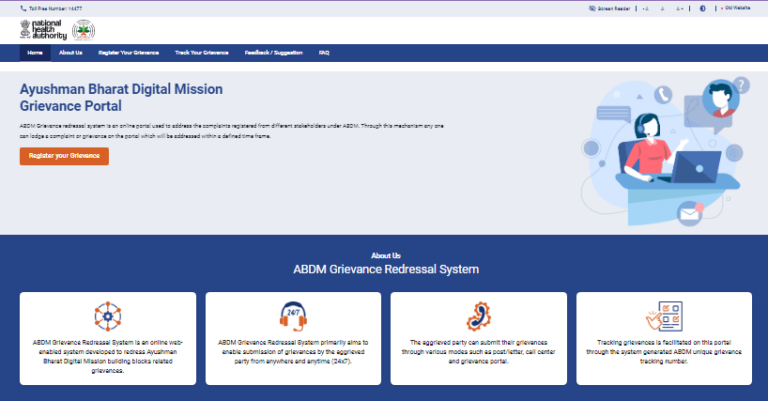Image resolution: width=768 pixels, height=401 pixels.
Task: Go to the Home tab
Action: pos(35,52)
